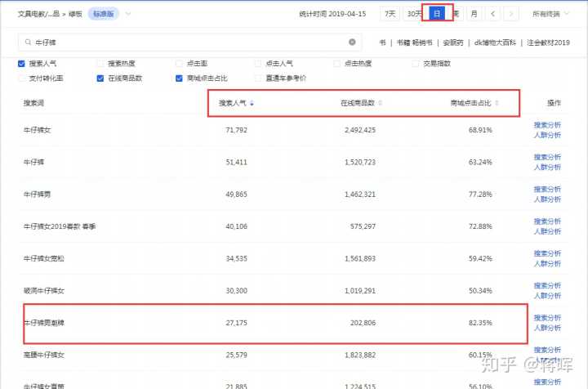Image resolution: width=588 pixels, height=389 pixels.
Task: Click into the 牛仔裤 search input field
Action: click(x=188, y=42)
